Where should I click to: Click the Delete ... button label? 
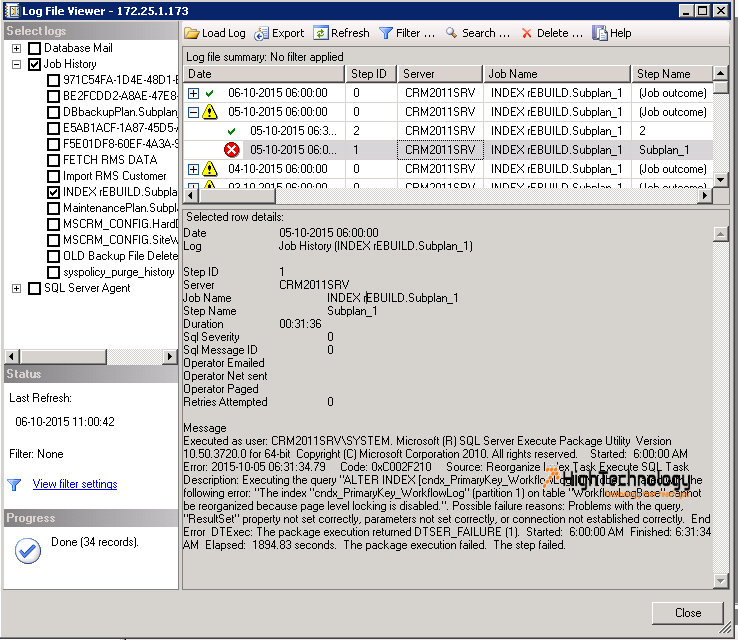tap(560, 33)
